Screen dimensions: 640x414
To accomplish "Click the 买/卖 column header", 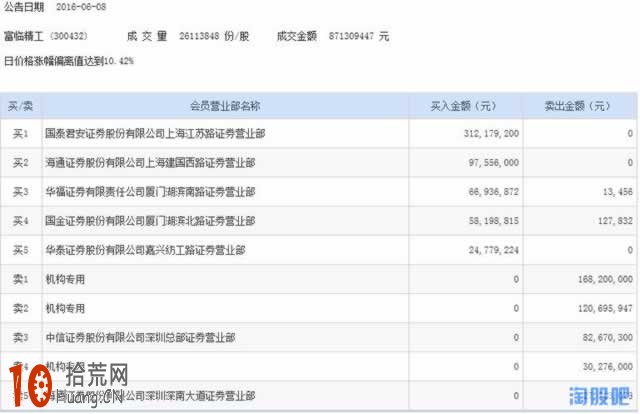I will (20, 107).
